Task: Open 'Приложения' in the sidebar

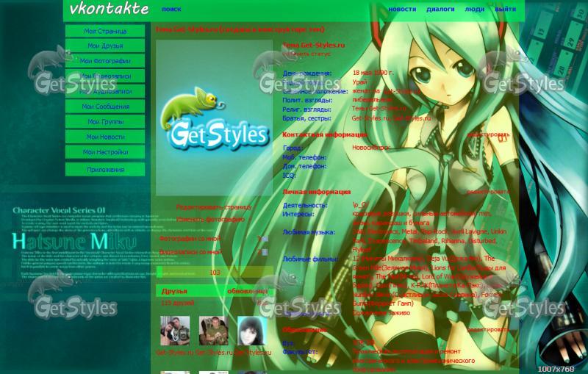Action: [105, 170]
